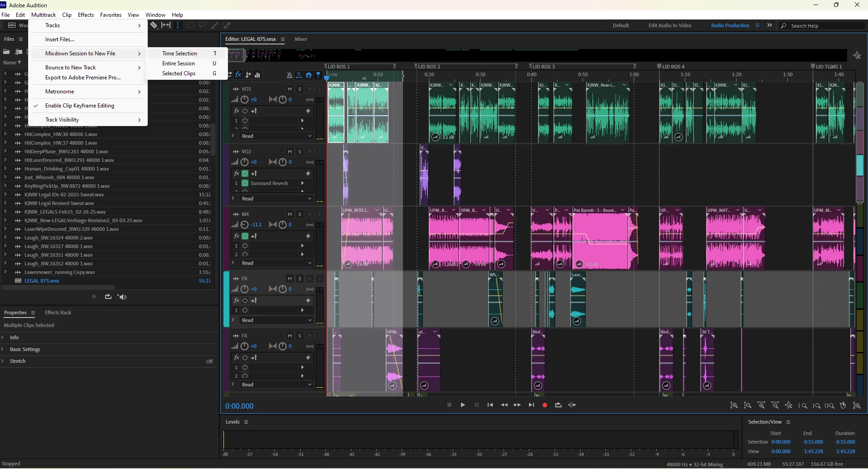Select the Default workspace

coord(621,25)
